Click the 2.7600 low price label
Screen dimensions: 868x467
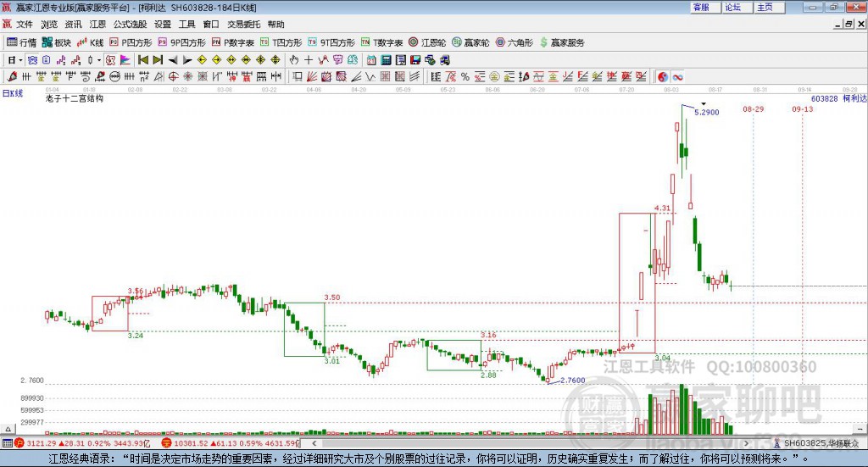point(572,381)
